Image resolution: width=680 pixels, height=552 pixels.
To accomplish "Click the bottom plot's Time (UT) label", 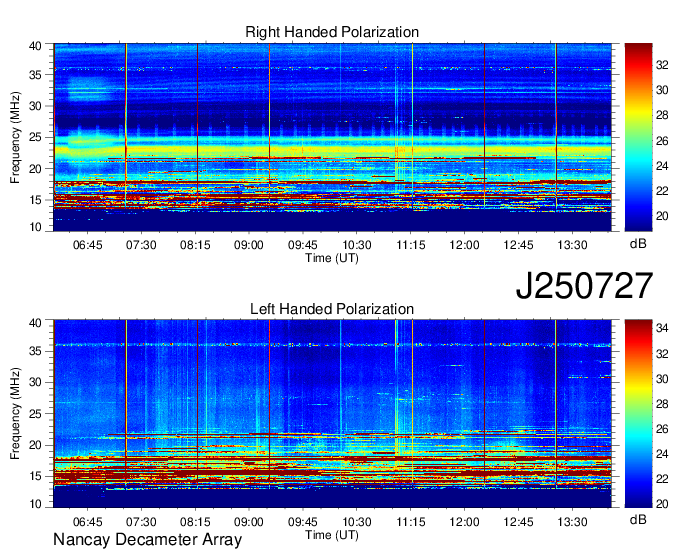I will click(332, 535).
